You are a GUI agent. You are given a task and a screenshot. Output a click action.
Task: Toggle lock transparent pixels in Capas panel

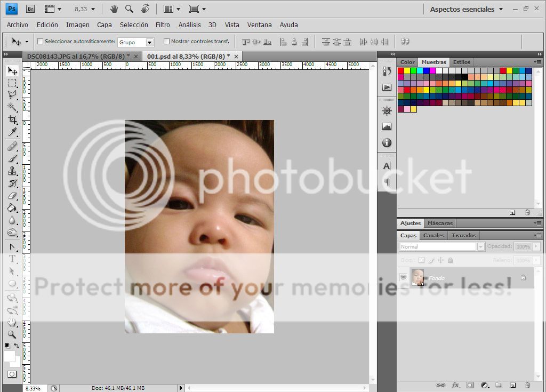(422, 260)
